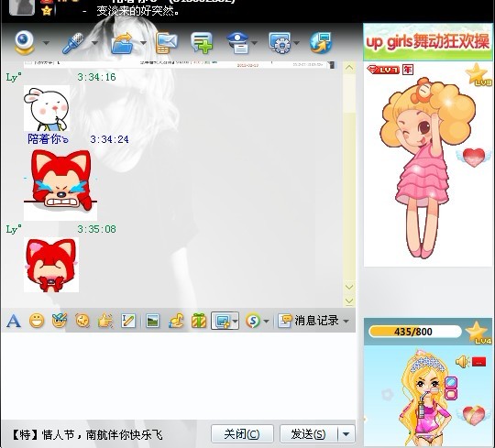Send a file with the folder icon
Viewport: 495px width, 448px height.
point(122,42)
